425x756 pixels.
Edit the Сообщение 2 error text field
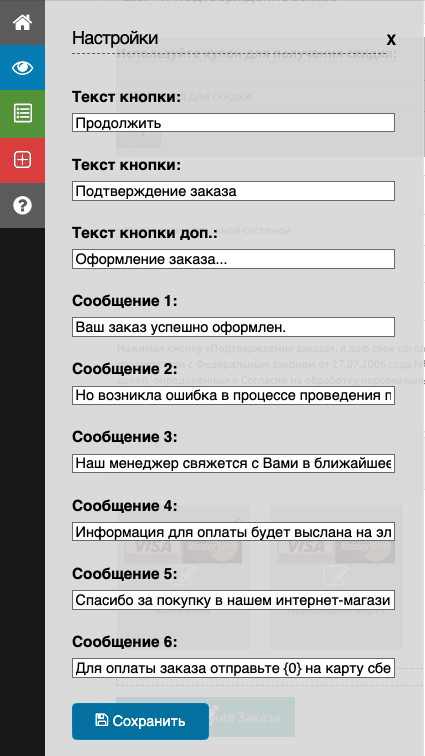click(233, 395)
